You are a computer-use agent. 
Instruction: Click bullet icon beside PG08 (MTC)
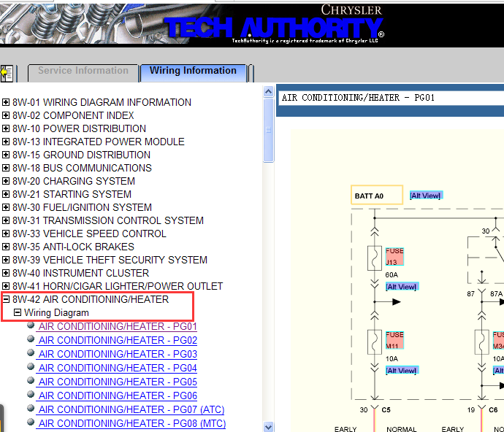coord(31,422)
